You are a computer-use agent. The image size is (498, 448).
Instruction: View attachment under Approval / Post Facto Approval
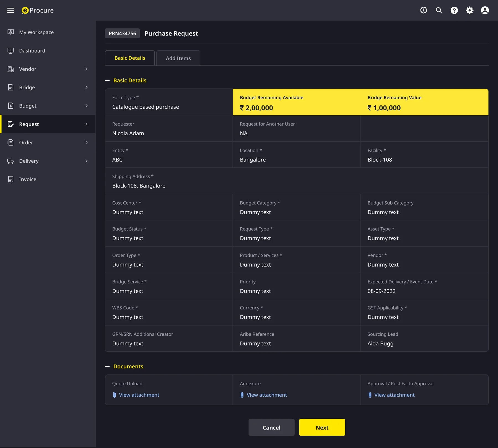[395, 395]
